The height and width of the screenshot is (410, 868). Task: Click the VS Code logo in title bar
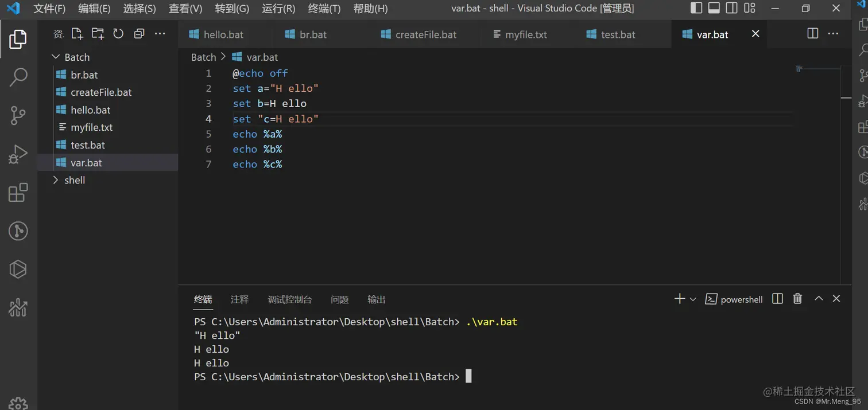click(x=13, y=8)
